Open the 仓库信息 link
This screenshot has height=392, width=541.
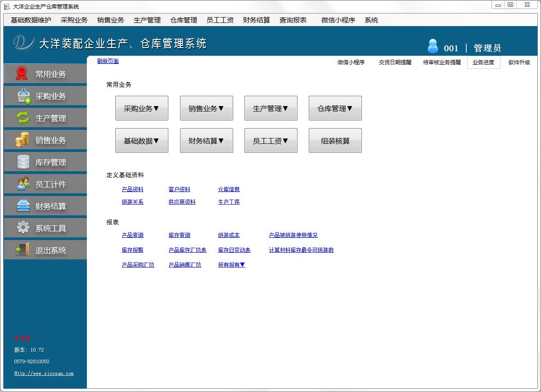click(229, 189)
